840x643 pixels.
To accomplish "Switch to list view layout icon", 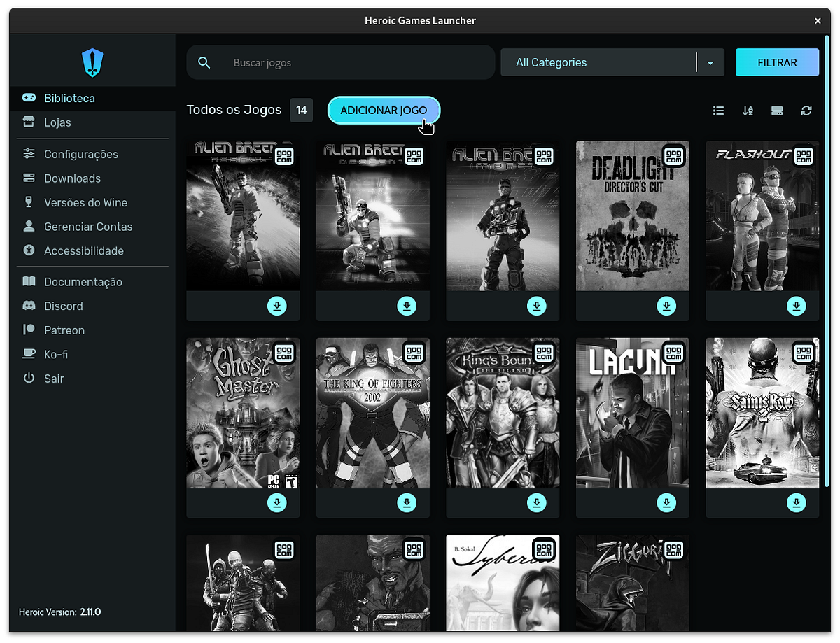I will pyautogui.click(x=718, y=111).
